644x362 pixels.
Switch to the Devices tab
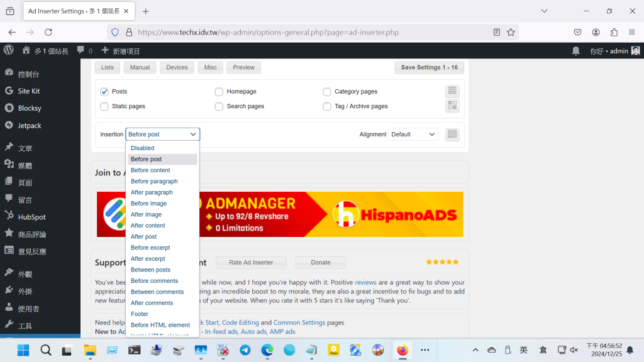pos(177,67)
